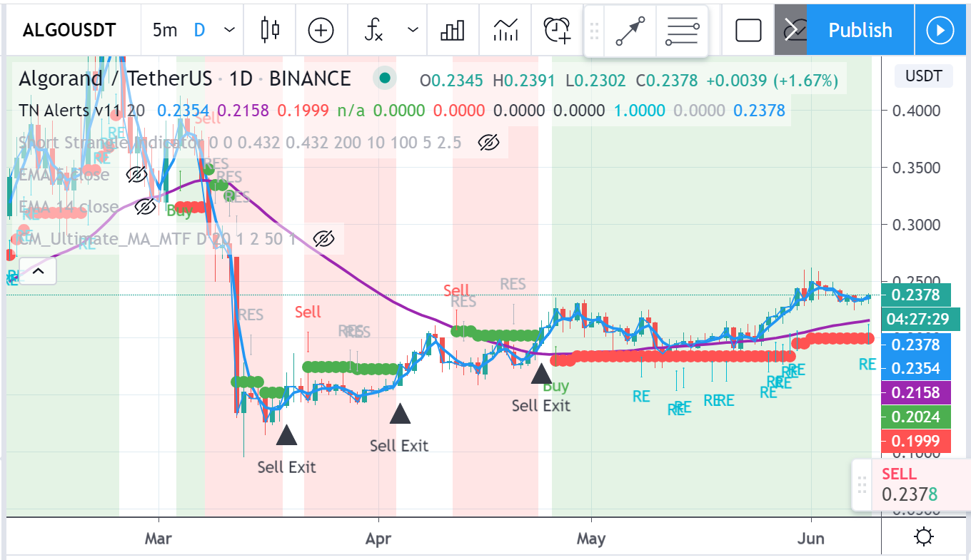971x560 pixels.
Task: Unhide the EMA 5 close indicator
Action: [x=136, y=175]
